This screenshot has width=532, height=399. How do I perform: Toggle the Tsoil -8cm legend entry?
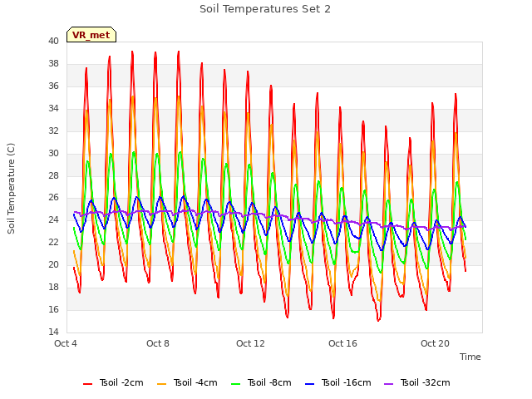click(x=261, y=382)
